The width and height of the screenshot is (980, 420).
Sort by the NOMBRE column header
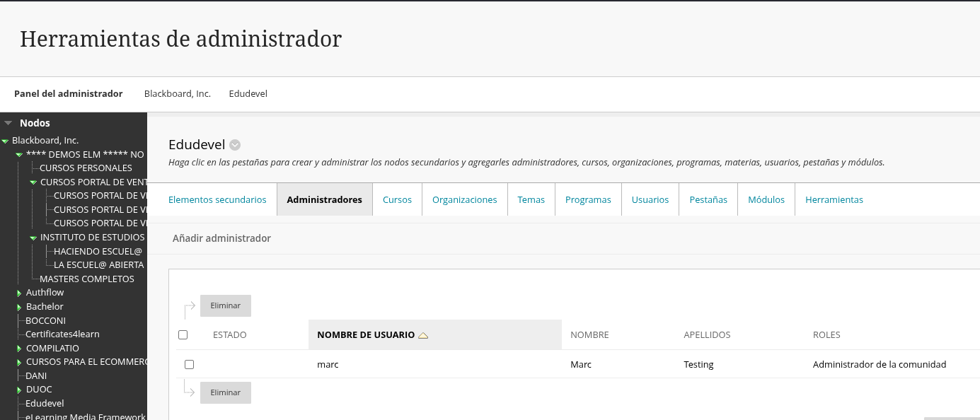[x=589, y=334]
